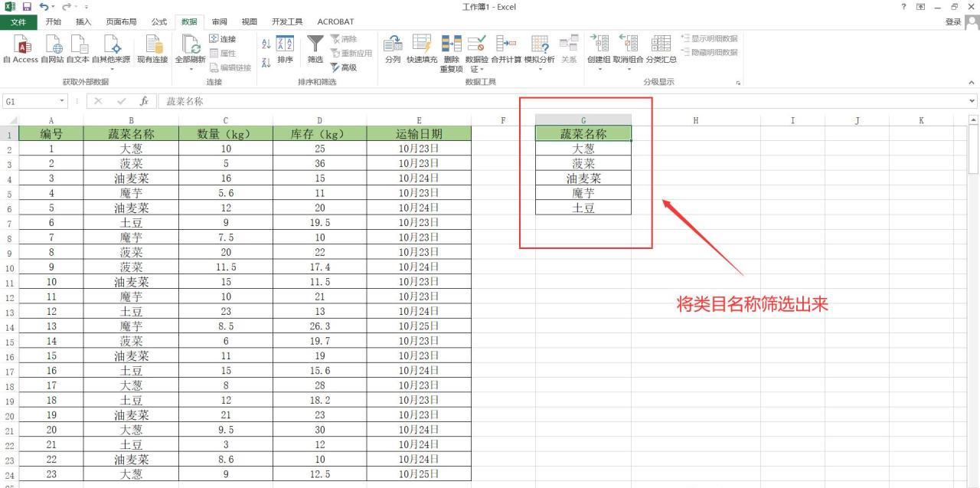
Task: Select header cell 库存（kg）
Action: (320, 134)
